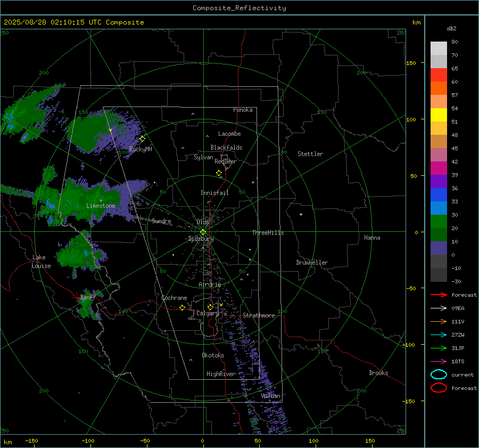
Task: Click the Stettler city label
Action: pos(310,154)
